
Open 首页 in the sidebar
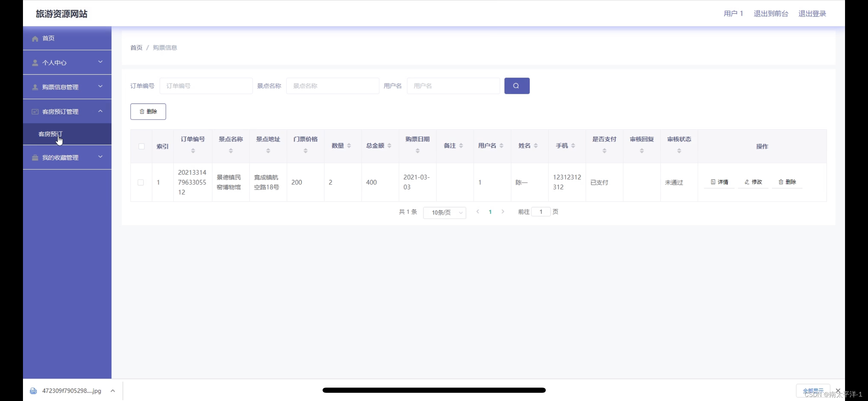click(67, 38)
